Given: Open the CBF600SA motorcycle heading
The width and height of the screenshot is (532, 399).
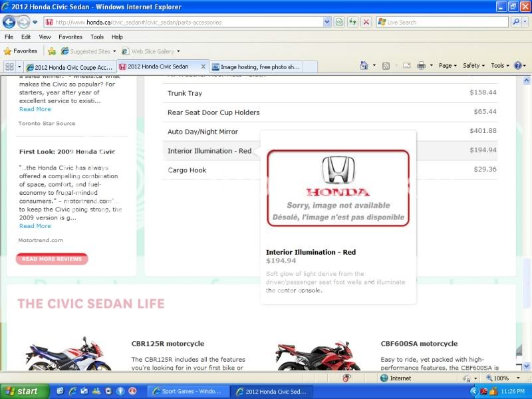Looking at the screenshot, I should click(419, 343).
